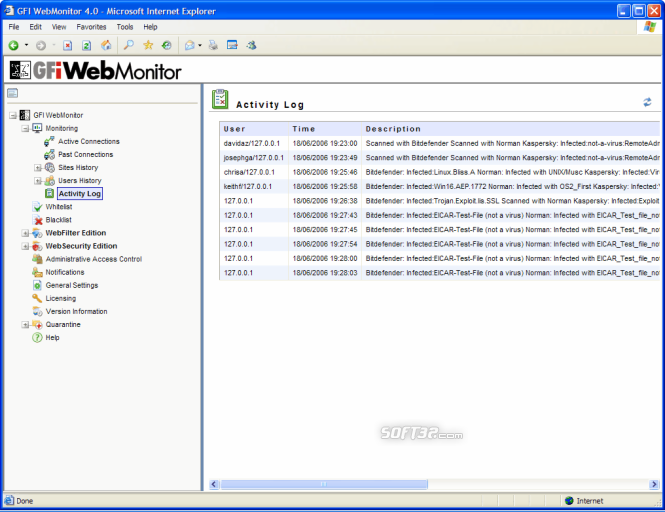The height and width of the screenshot is (512, 665).
Task: Open the Help menu in menu bar
Action: click(x=150, y=27)
